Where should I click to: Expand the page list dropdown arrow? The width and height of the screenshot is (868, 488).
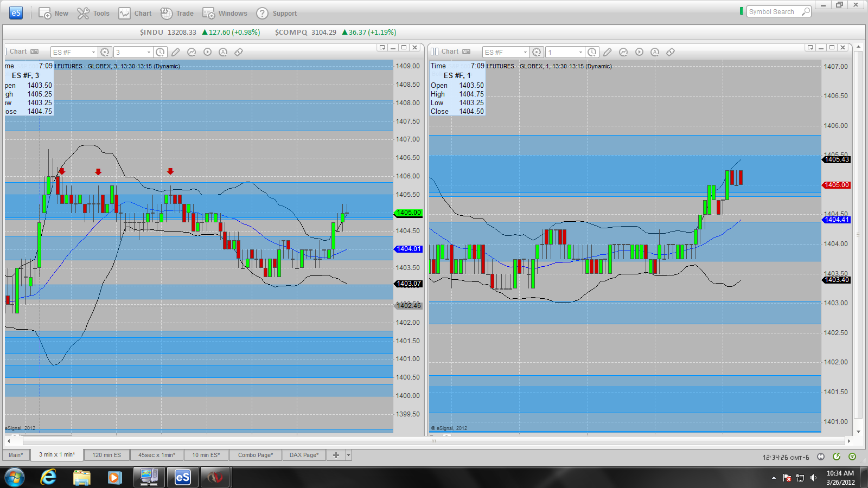point(348,455)
